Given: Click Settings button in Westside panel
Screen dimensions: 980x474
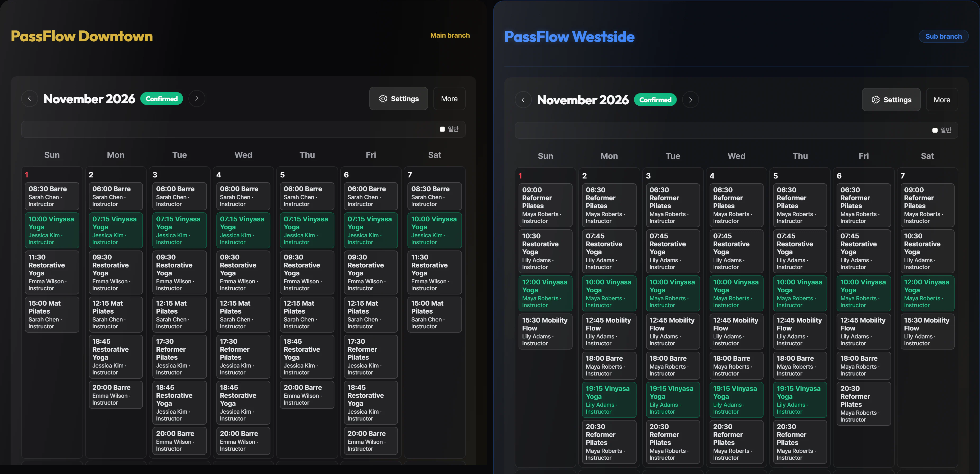Looking at the screenshot, I should tap(891, 100).
